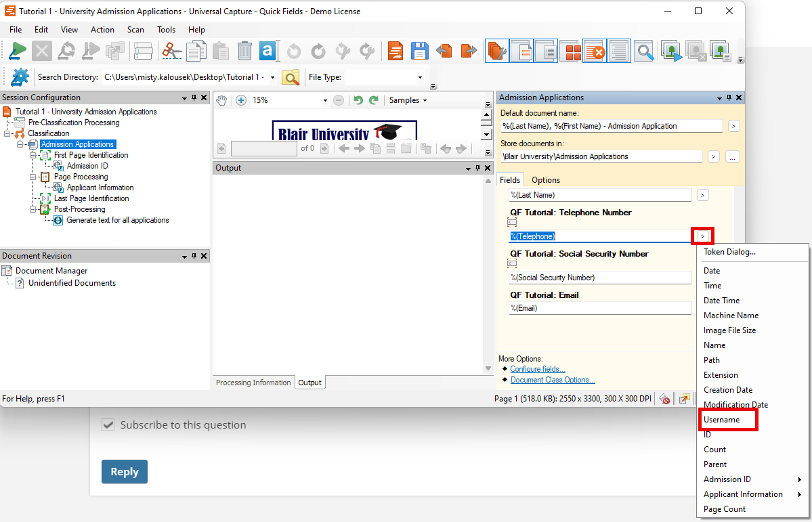Click the zoom in plus icon
The height and width of the screenshot is (522, 812).
pos(241,100)
